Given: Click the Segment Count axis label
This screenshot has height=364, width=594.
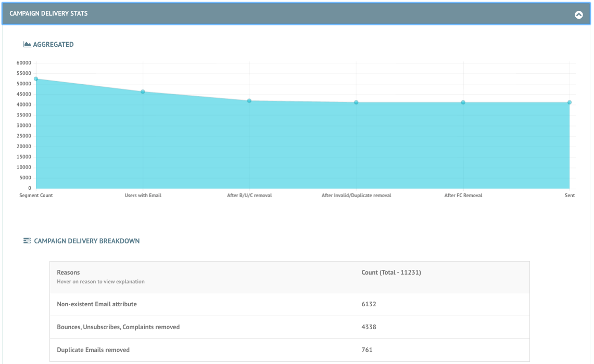Looking at the screenshot, I should [x=36, y=195].
